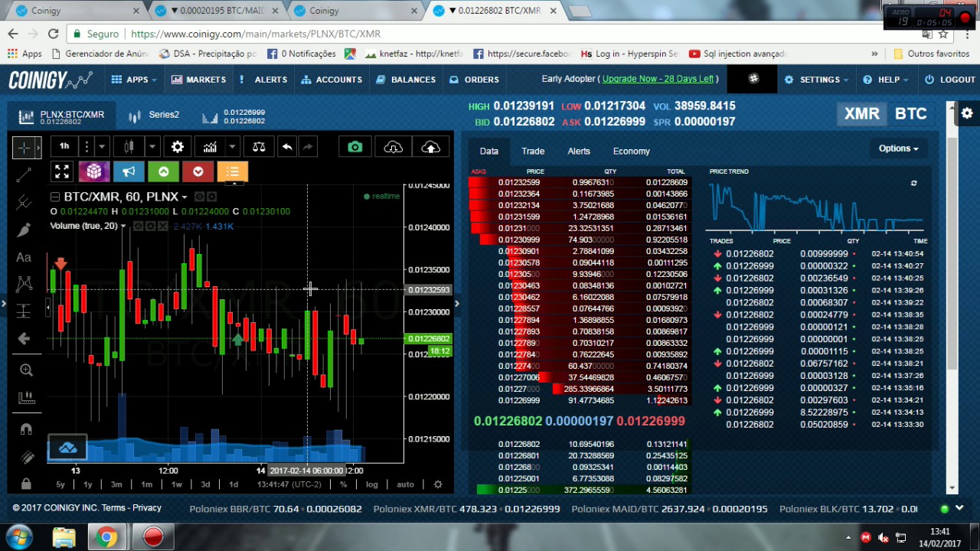980x551 pixels.
Task: Click the purple cube icon button
Action: tap(94, 171)
